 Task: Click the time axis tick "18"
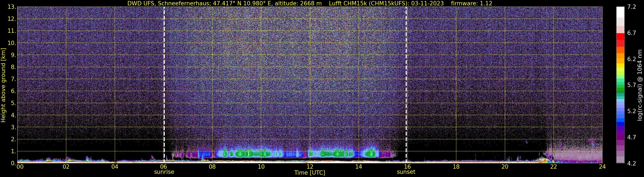click(x=456, y=167)
